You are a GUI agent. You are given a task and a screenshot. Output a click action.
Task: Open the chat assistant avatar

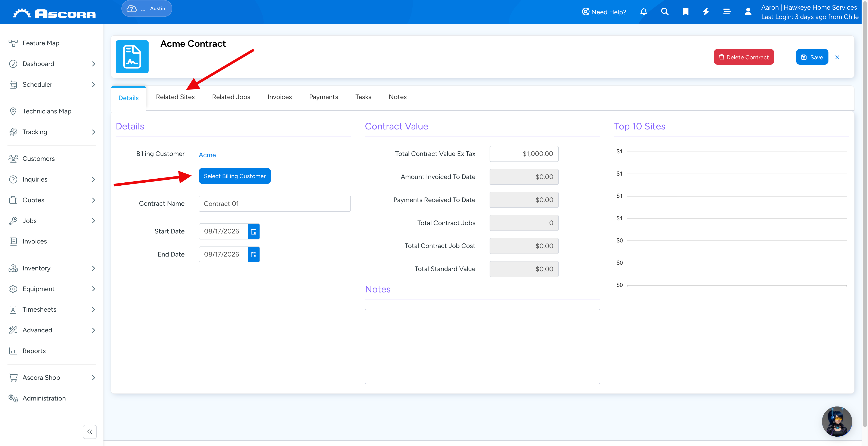(x=837, y=421)
